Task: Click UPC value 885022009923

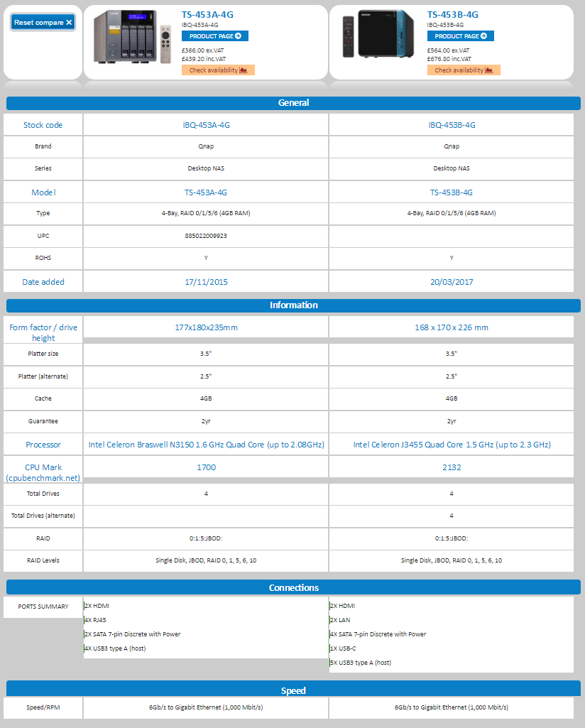Action: click(x=206, y=236)
